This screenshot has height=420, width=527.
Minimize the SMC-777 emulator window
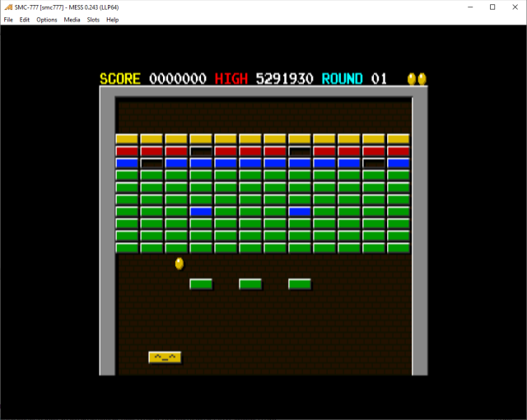[x=470, y=7]
